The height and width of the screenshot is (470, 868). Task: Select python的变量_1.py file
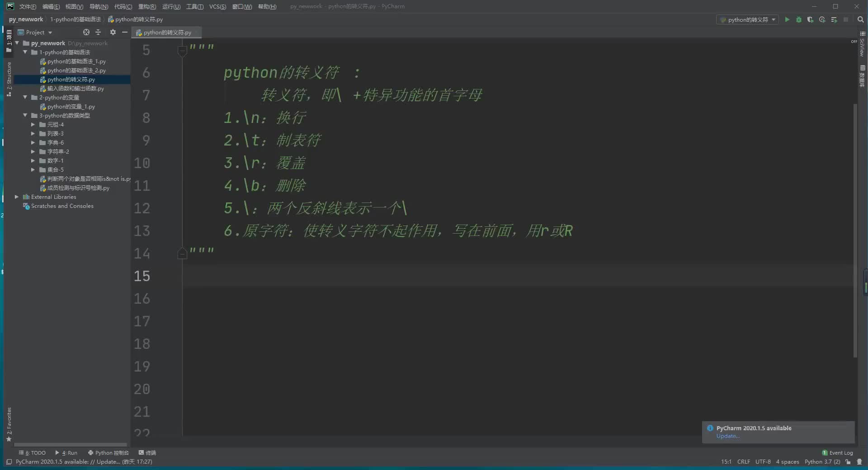pos(71,106)
